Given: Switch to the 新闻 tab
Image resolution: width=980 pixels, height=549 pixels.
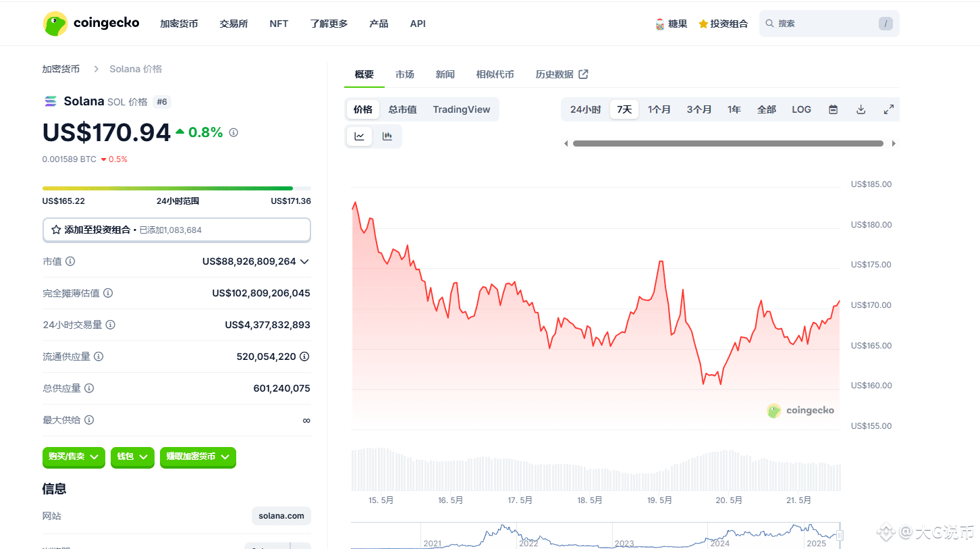Looking at the screenshot, I should tap(445, 74).
